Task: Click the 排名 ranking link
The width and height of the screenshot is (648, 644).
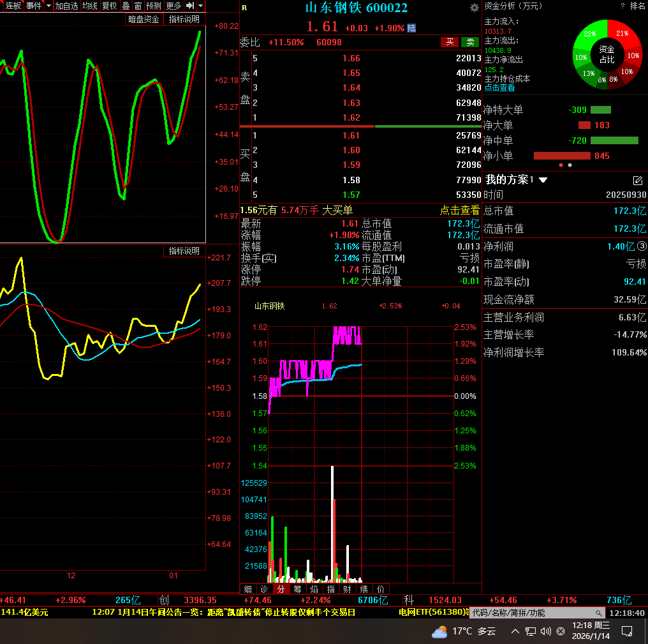Action: [638, 6]
